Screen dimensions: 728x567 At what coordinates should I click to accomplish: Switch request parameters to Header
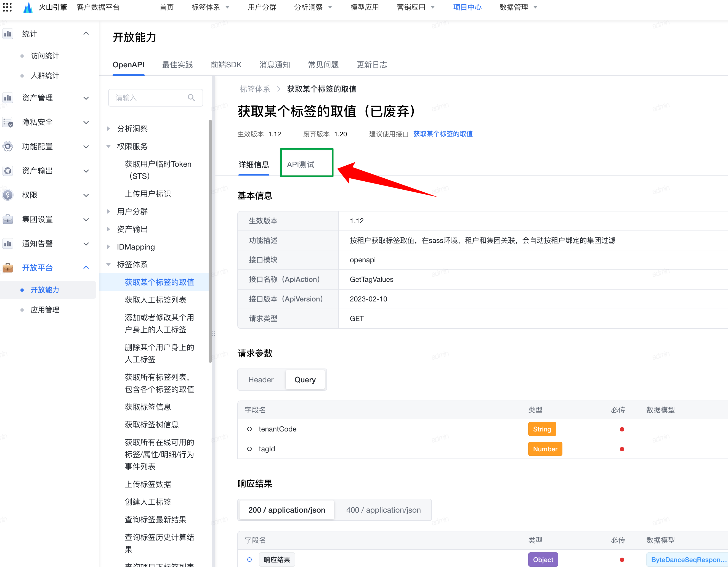click(x=261, y=380)
